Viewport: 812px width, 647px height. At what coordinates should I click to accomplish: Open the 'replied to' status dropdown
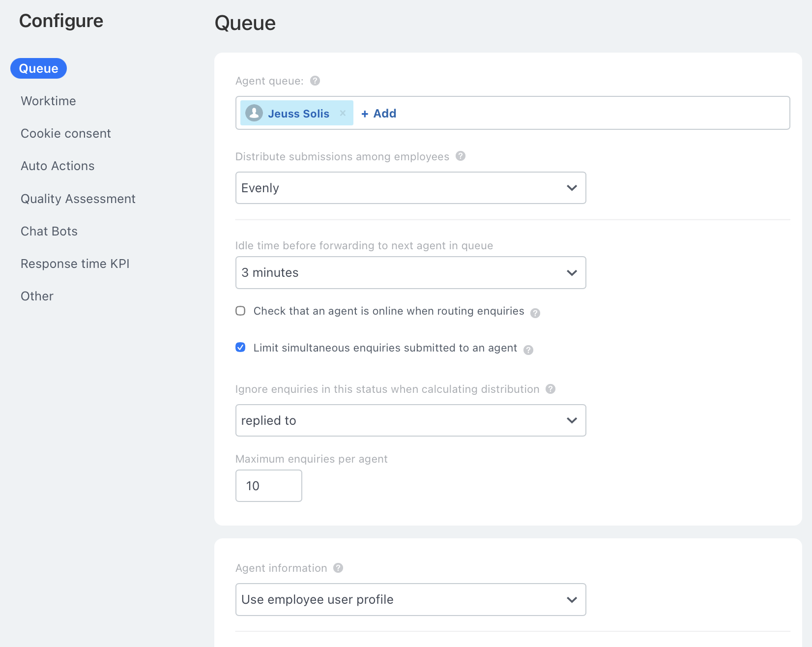tap(410, 420)
